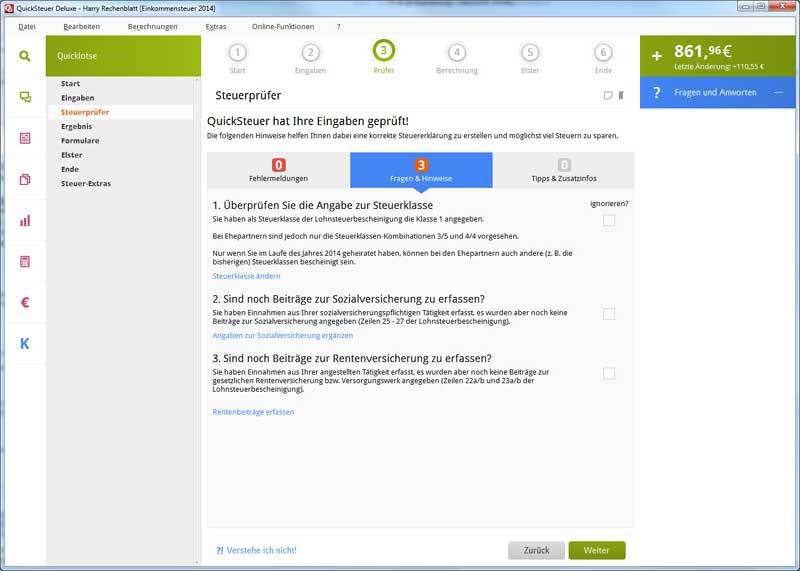
Task: Check ignore box for Sozialversicherung question
Action: pos(609,314)
